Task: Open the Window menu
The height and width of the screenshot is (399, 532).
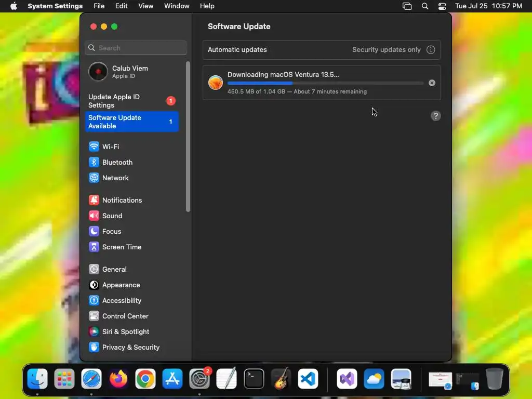Action: point(177,6)
